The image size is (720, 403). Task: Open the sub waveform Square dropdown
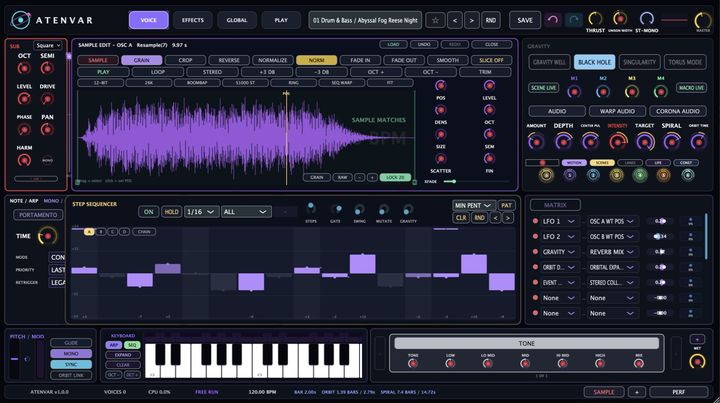click(48, 45)
